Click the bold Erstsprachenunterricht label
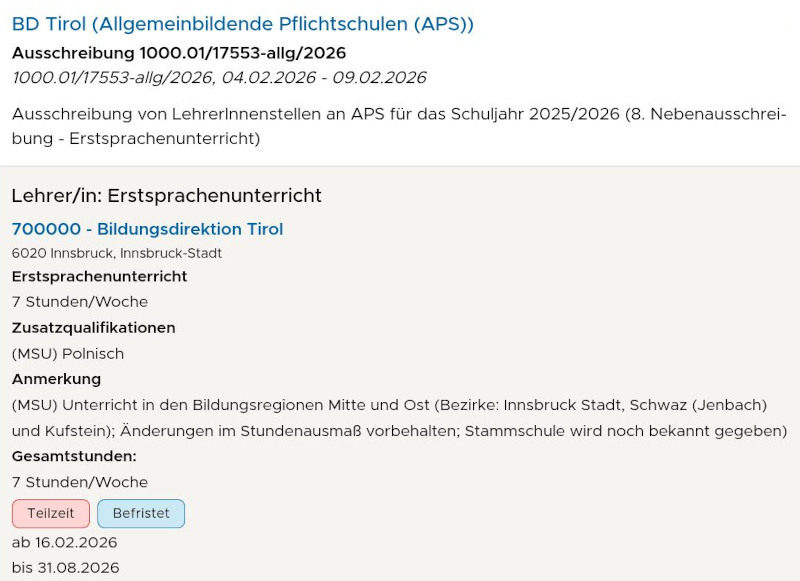The width and height of the screenshot is (800, 581). point(99,276)
